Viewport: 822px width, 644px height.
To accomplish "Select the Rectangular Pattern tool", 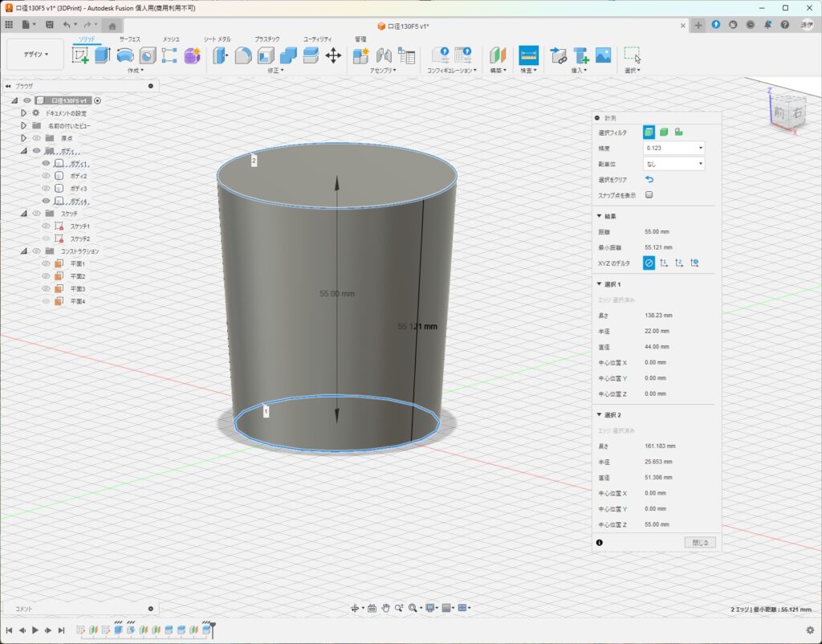I will 169,55.
